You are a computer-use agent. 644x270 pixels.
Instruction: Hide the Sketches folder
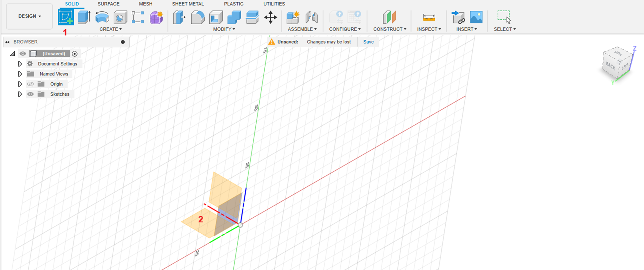tap(30, 94)
